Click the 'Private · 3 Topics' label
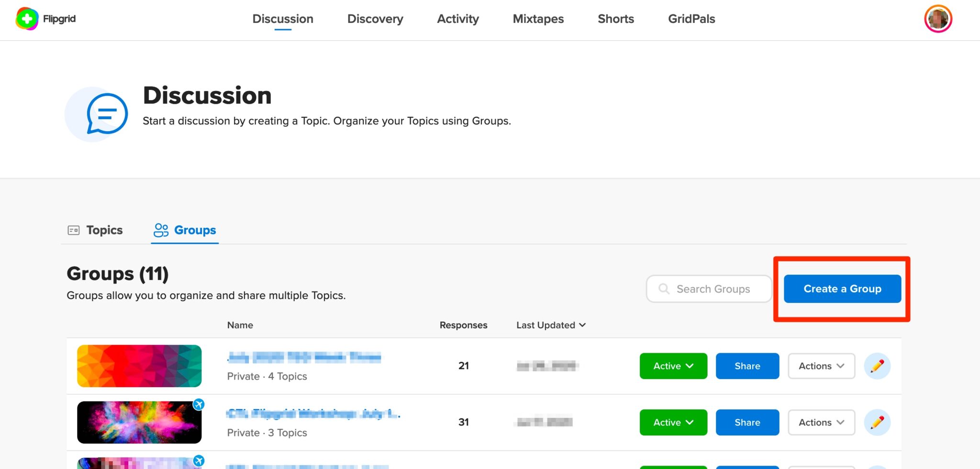Image resolution: width=980 pixels, height=469 pixels. (x=267, y=433)
